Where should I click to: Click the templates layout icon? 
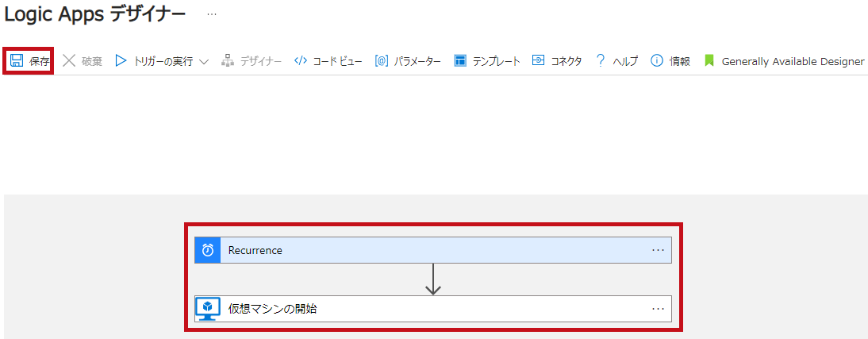[x=460, y=61]
